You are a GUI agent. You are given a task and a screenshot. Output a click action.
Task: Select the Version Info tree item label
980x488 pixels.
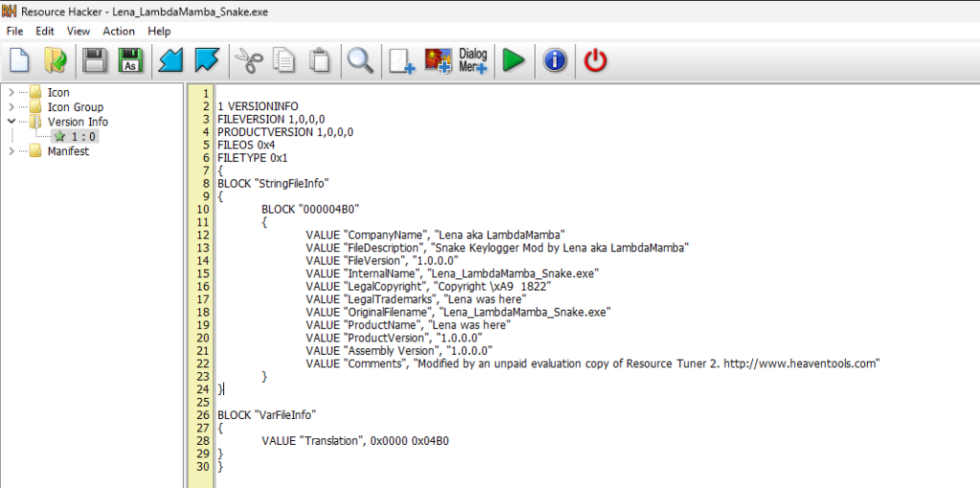tap(78, 122)
